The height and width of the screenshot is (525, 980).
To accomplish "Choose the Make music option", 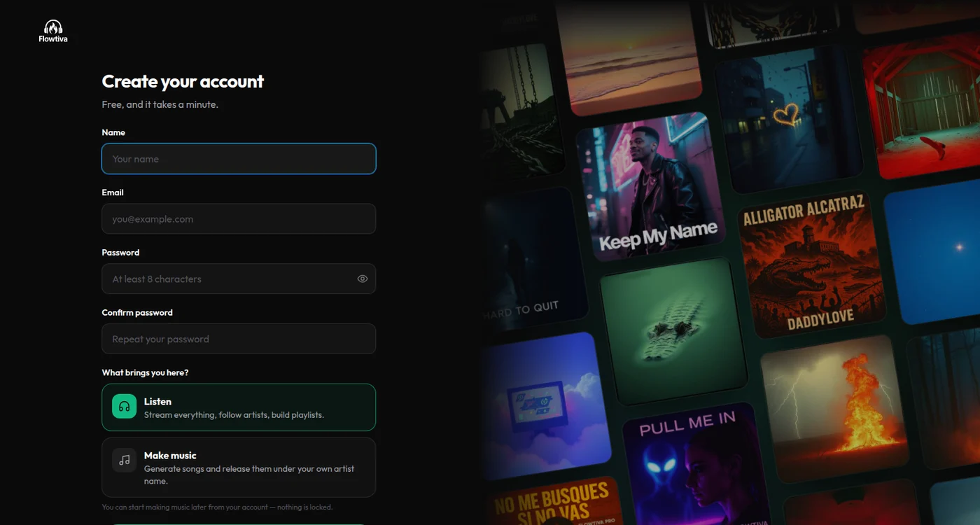I will (x=239, y=468).
